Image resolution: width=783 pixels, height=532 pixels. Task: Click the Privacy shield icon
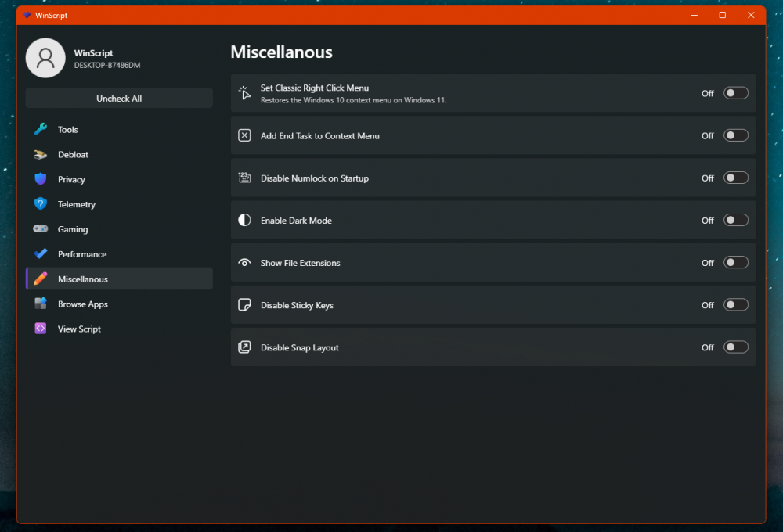click(41, 179)
